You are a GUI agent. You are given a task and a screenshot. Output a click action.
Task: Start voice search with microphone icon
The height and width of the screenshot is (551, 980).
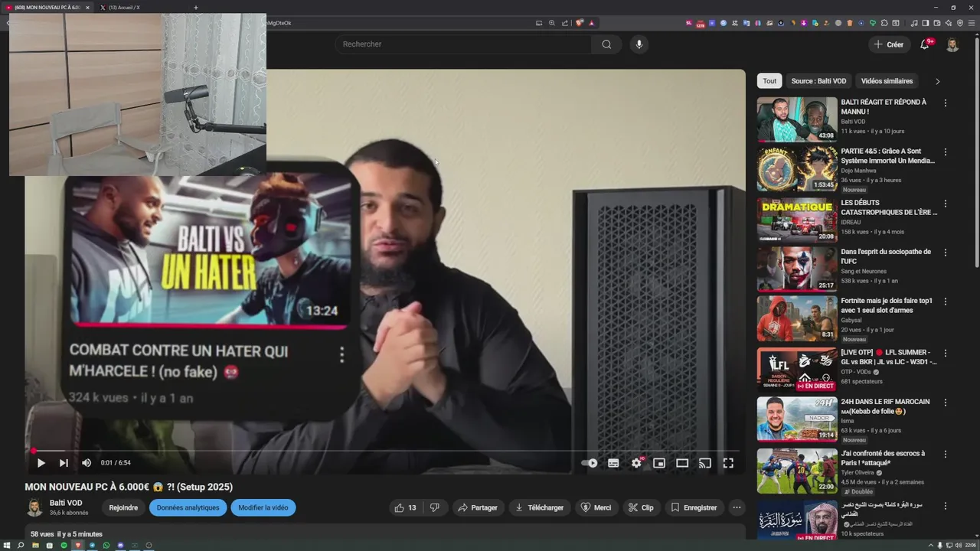pos(639,44)
